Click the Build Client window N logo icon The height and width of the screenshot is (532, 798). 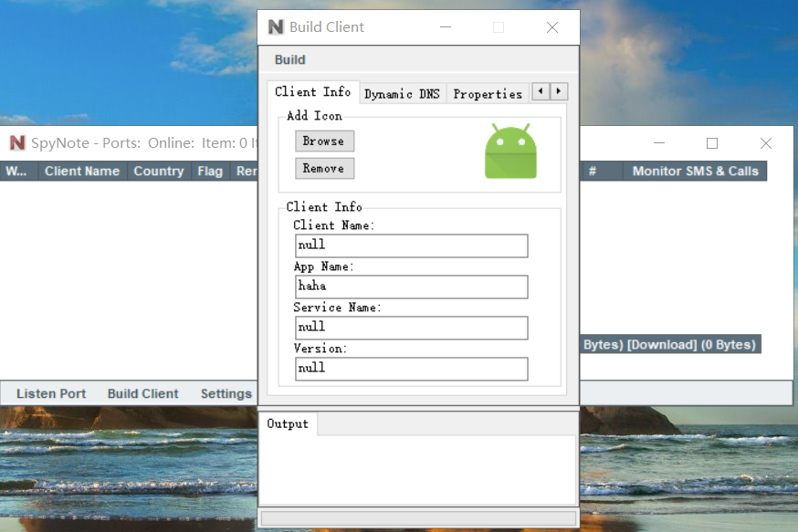276,27
